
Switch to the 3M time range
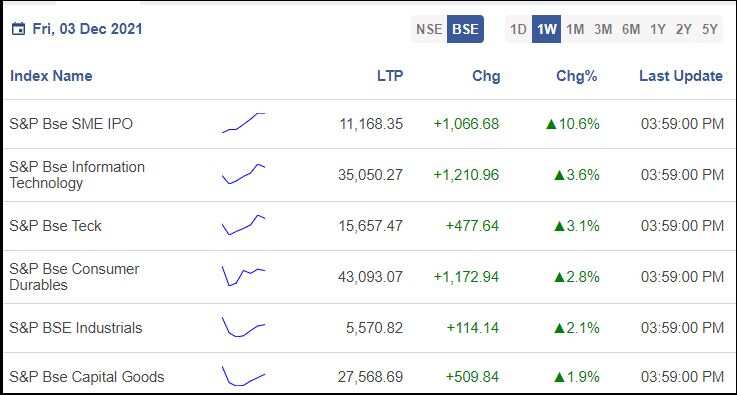coord(603,29)
